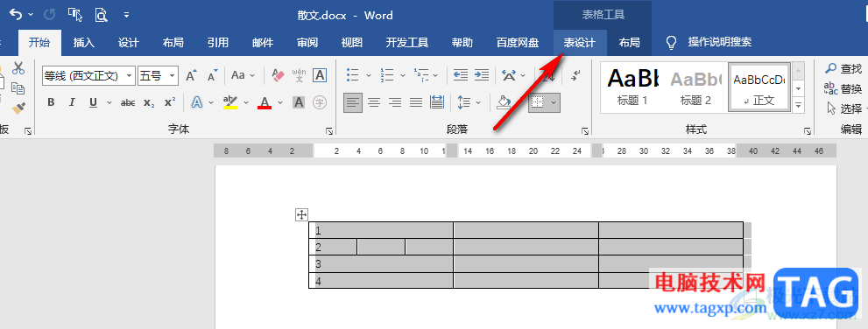
Task: Open the 百度网盘 tab
Action: click(518, 43)
